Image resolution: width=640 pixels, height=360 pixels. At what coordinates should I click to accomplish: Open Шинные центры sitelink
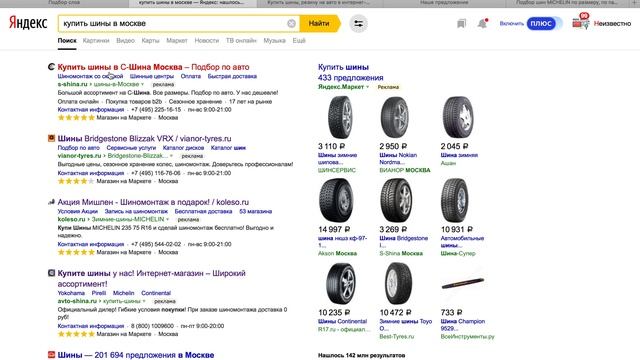pyautogui.click(x=152, y=76)
